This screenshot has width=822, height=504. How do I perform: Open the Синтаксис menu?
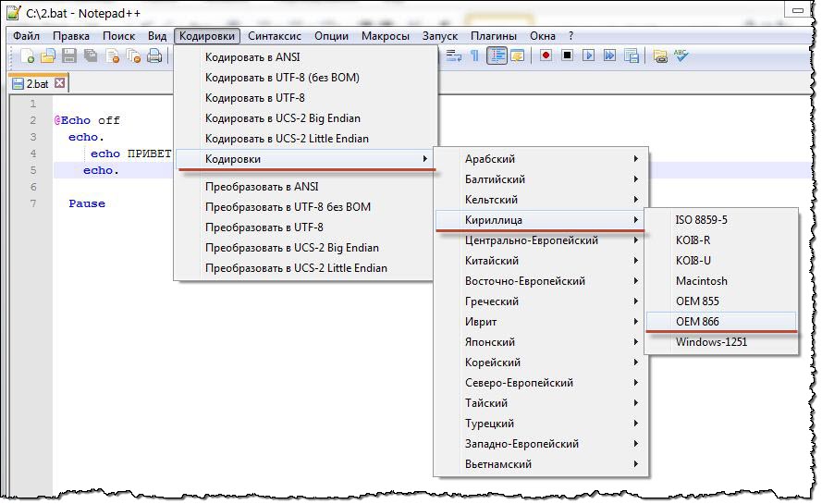pyautogui.click(x=274, y=36)
